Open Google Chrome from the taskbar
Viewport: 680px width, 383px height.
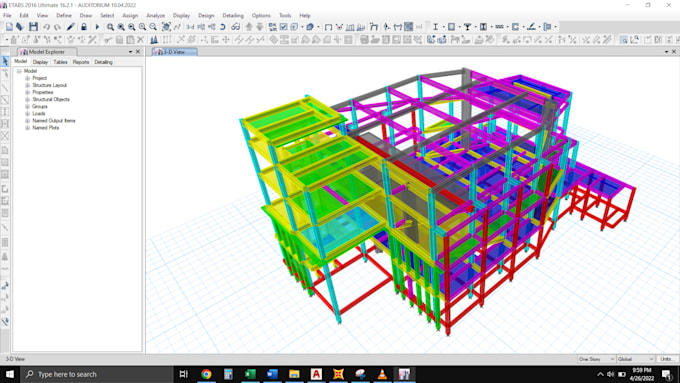tap(206, 374)
